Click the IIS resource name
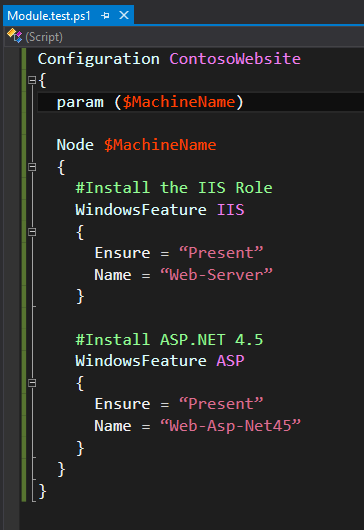Image resolution: width=364 pixels, height=530 pixels. pos(230,210)
